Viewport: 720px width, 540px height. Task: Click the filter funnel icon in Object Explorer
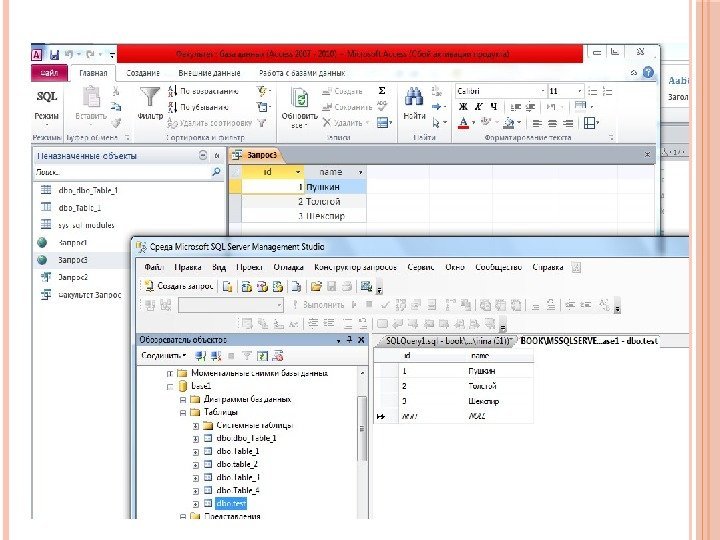coord(247,355)
